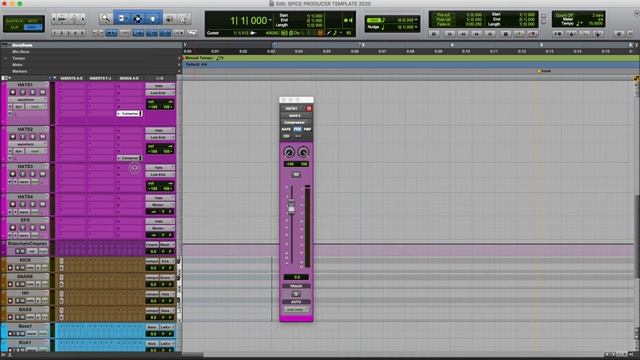The width and height of the screenshot is (640, 360).
Task: Open HATS1 automation mode selector (read)
Action: [36, 107]
